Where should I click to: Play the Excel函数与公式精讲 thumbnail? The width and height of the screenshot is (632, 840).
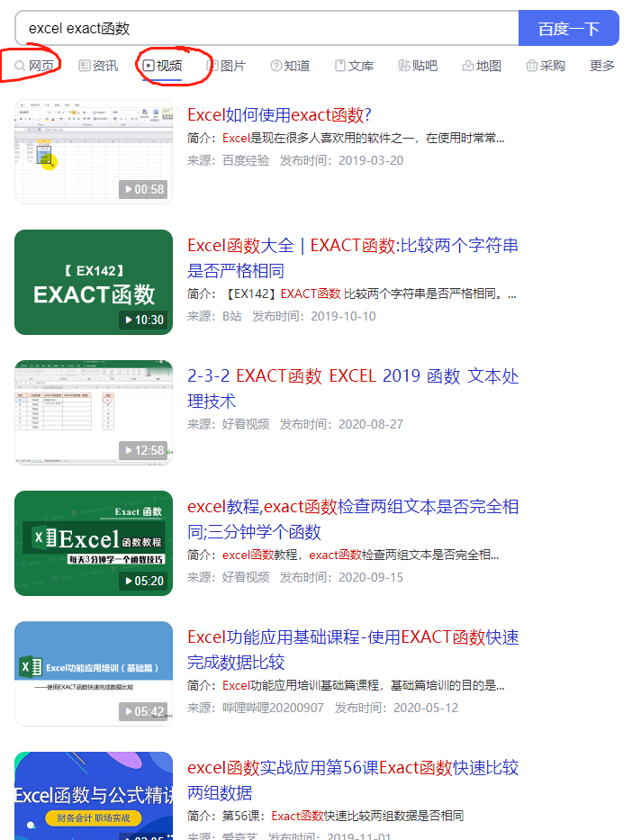94,796
